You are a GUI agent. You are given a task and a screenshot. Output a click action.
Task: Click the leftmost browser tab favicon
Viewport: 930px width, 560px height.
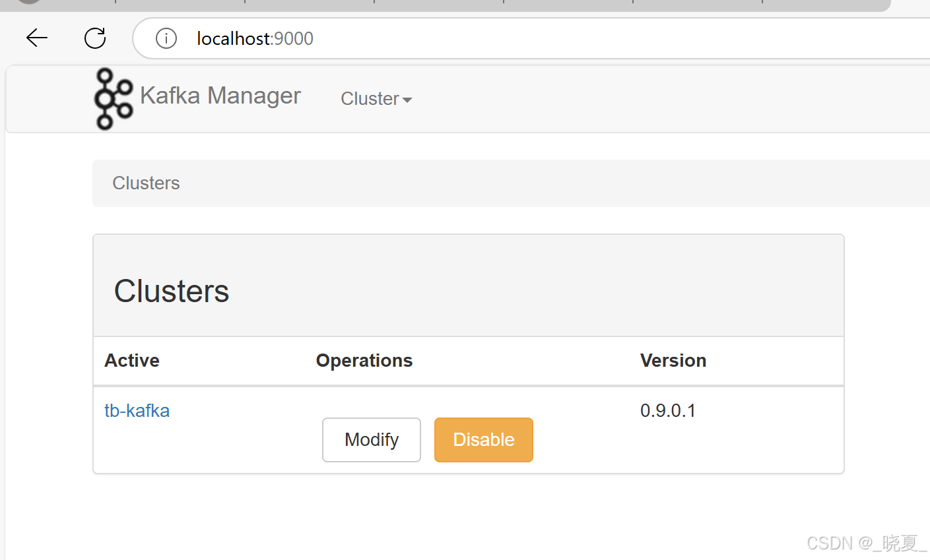tap(27, 3)
